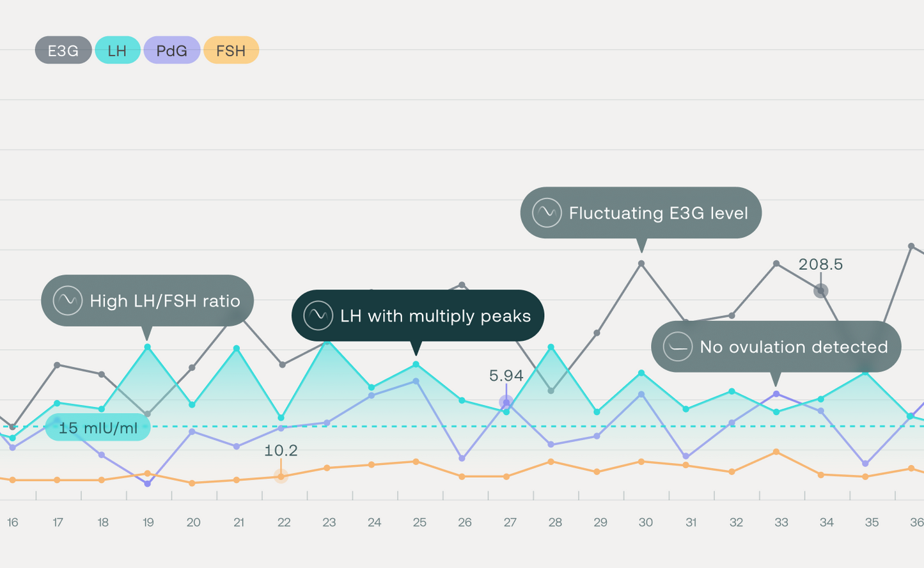Viewport: 924px width, 568px height.
Task: Click the LH peak point at day 19
Action: [148, 347]
